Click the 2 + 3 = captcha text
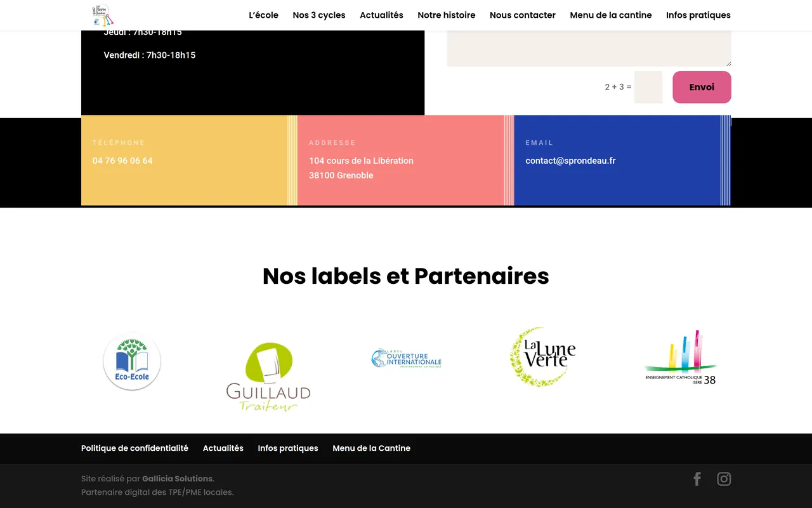Viewport: 812px width, 508px height. [618, 87]
